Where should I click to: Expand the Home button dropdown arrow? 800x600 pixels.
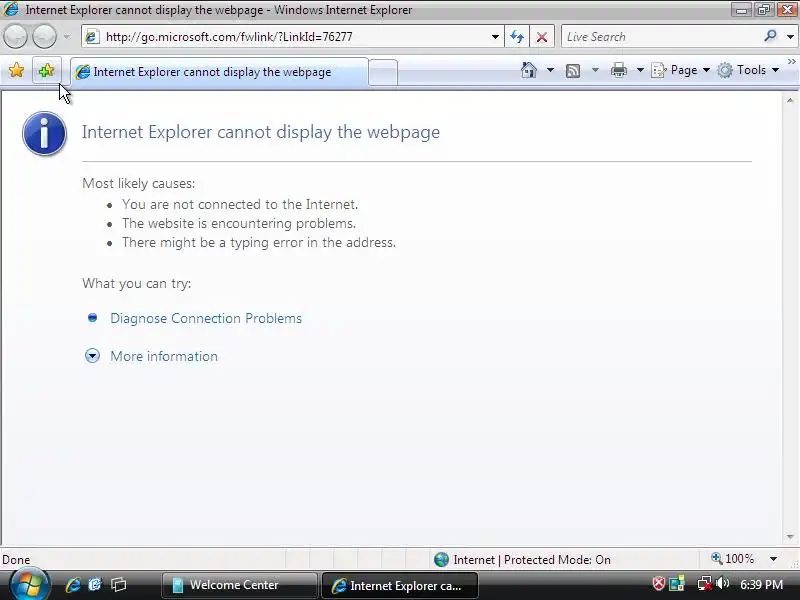point(550,70)
